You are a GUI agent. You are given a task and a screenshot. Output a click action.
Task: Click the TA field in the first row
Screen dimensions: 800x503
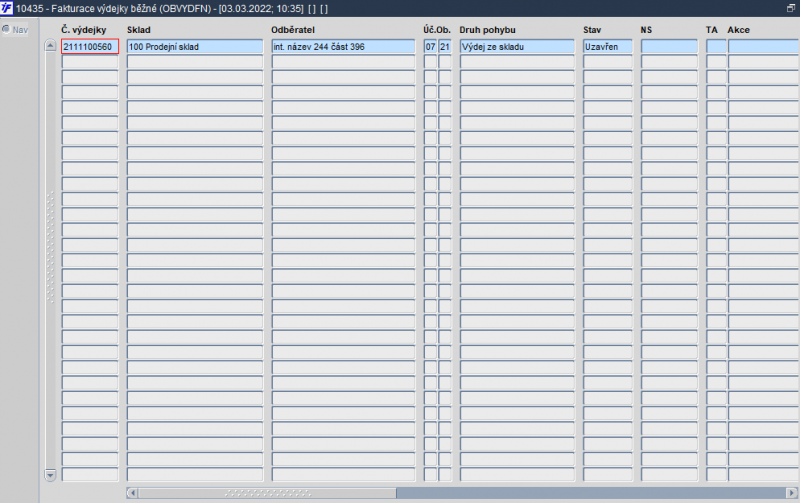[716, 46]
